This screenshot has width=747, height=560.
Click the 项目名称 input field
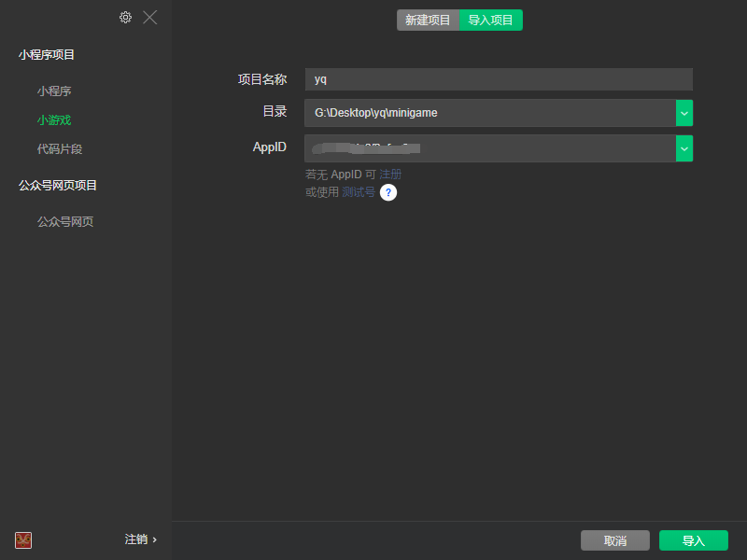click(499, 79)
